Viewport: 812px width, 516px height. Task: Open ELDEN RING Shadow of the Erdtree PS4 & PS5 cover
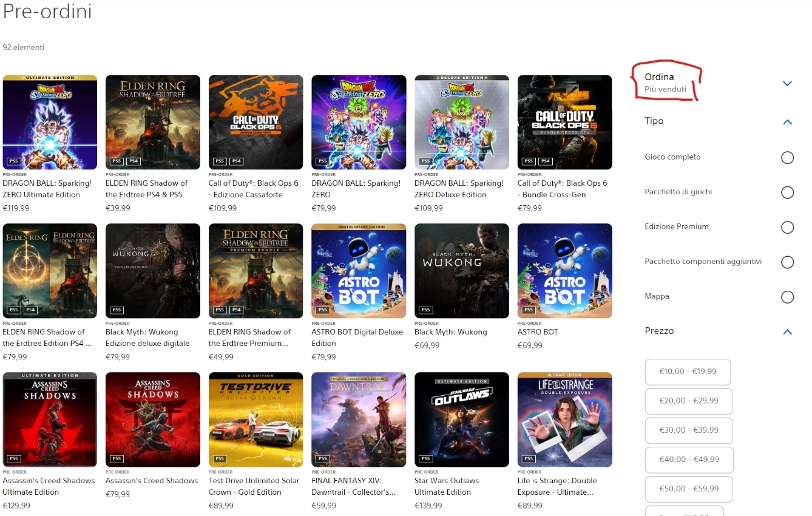coord(153,122)
